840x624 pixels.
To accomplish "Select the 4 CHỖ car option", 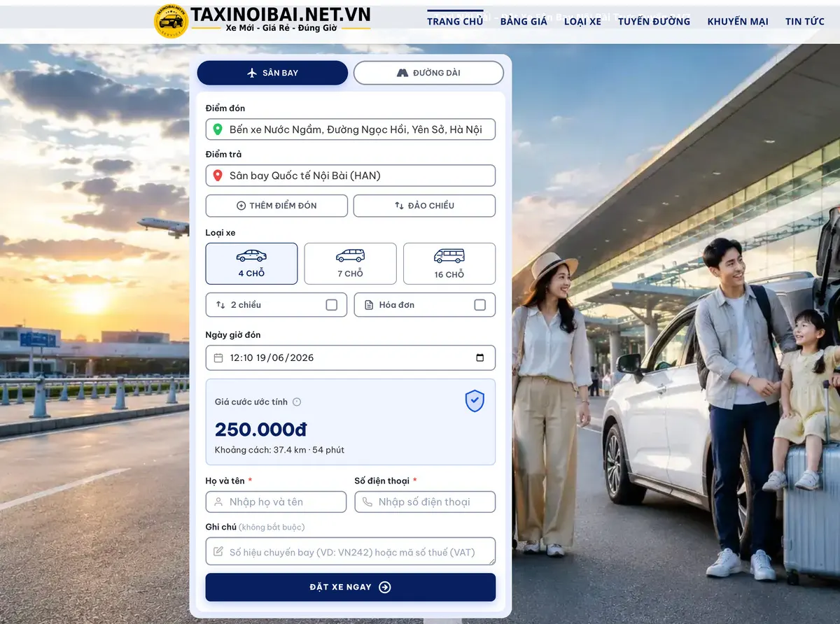I will 251,264.
